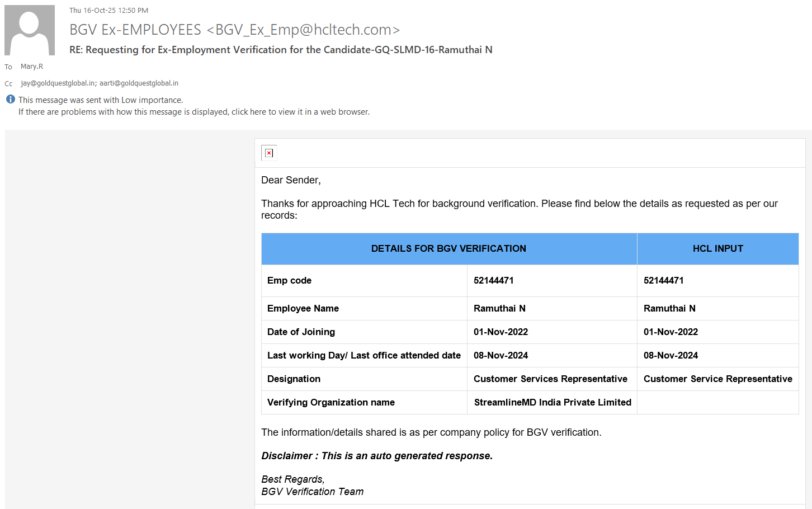This screenshot has width=812, height=509.
Task: Click the HCL INPUT column header
Action: point(718,249)
